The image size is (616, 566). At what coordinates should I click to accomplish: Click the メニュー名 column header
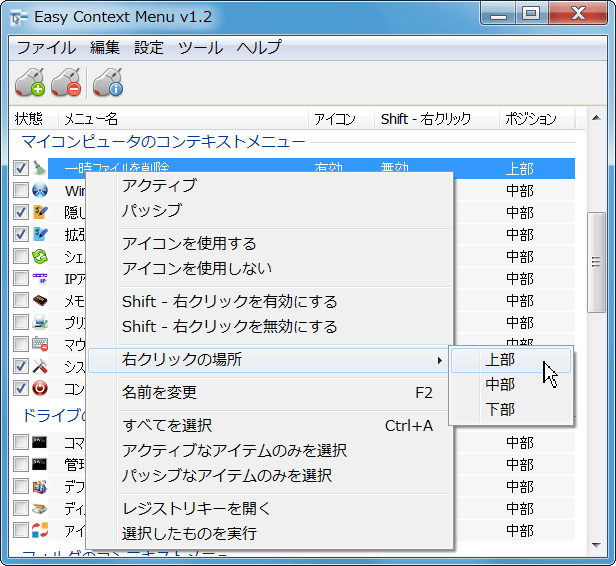tap(183, 118)
